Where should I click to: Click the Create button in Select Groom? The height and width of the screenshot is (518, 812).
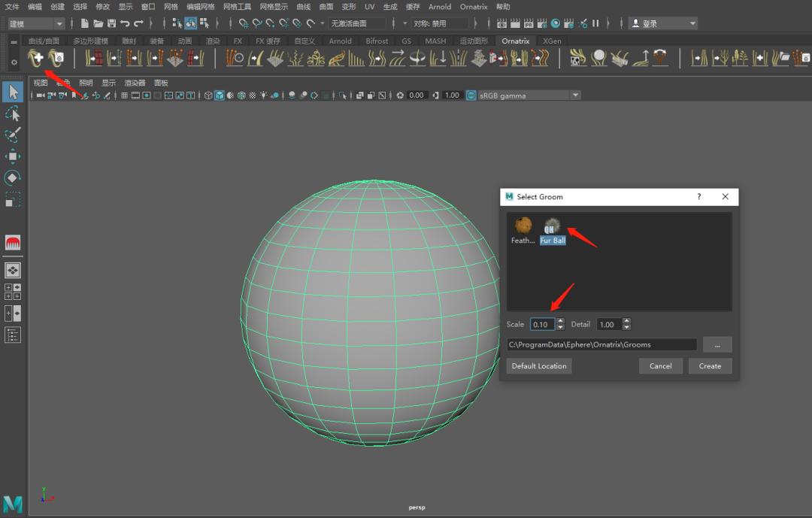[x=710, y=366]
